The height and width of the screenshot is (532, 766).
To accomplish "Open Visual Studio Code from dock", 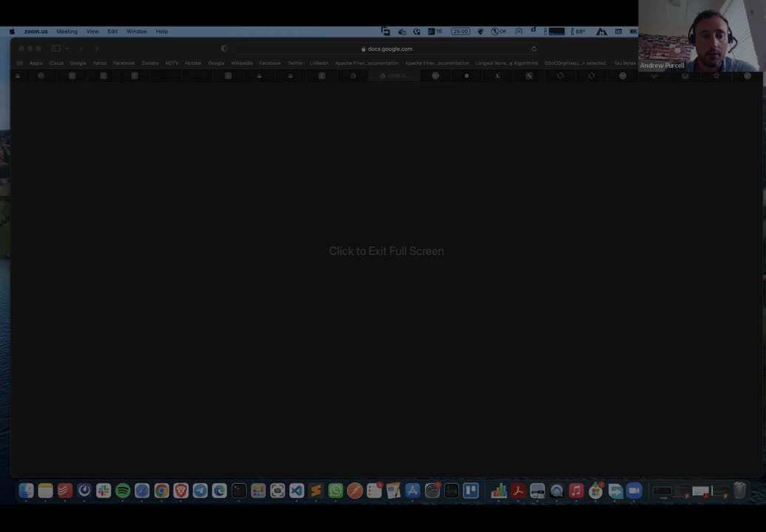I will 296,491.
